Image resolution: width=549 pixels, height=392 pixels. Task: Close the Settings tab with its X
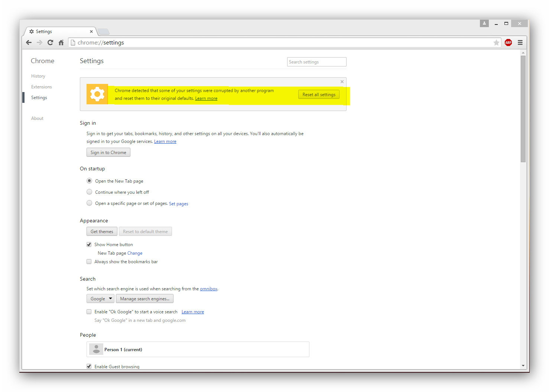click(x=91, y=32)
